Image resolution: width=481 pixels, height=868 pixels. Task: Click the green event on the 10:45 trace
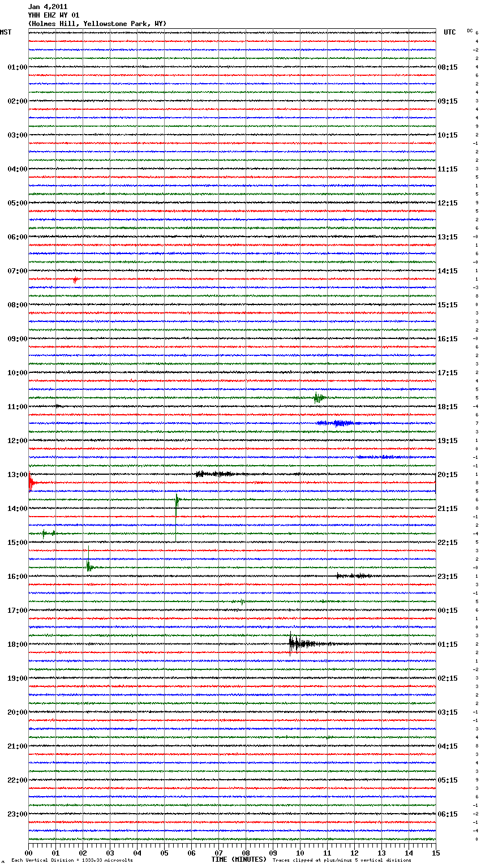(319, 398)
